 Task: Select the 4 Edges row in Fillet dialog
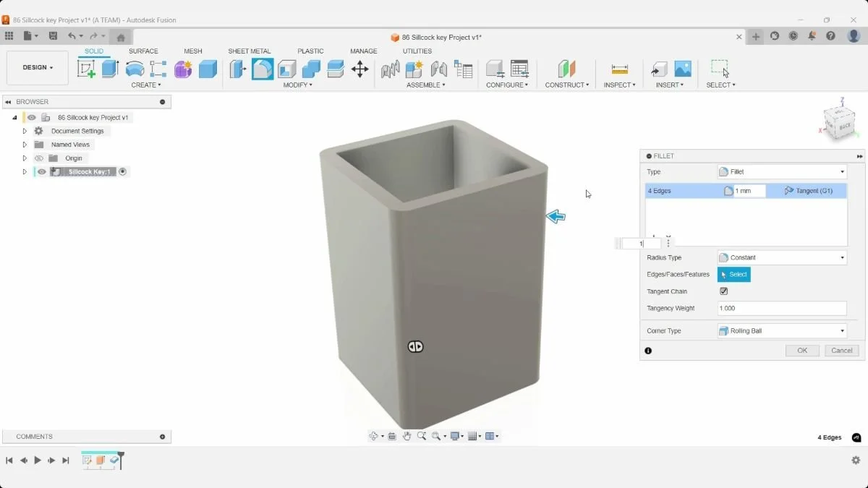(x=746, y=191)
